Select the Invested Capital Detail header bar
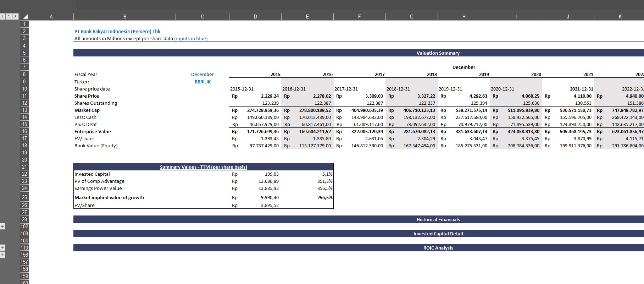Image resolution: width=644 pixels, height=284 pixels. coord(438,234)
